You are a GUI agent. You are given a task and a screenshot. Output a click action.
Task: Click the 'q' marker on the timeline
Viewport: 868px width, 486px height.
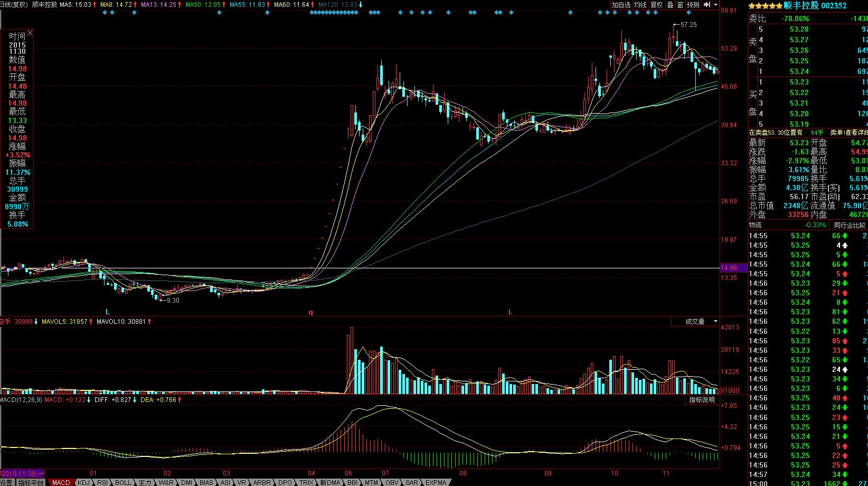click(310, 312)
